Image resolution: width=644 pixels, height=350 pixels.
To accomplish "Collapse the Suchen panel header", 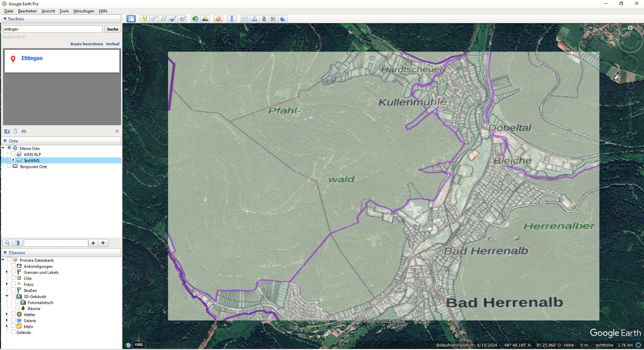I will pyautogui.click(x=5, y=19).
